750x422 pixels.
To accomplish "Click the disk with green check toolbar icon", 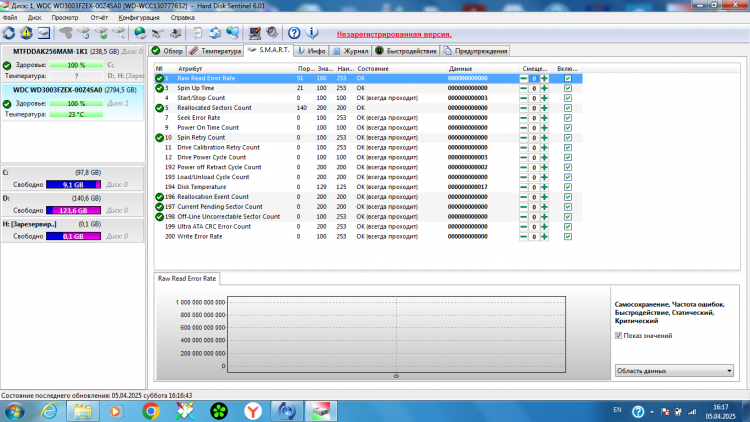I will (101, 33).
